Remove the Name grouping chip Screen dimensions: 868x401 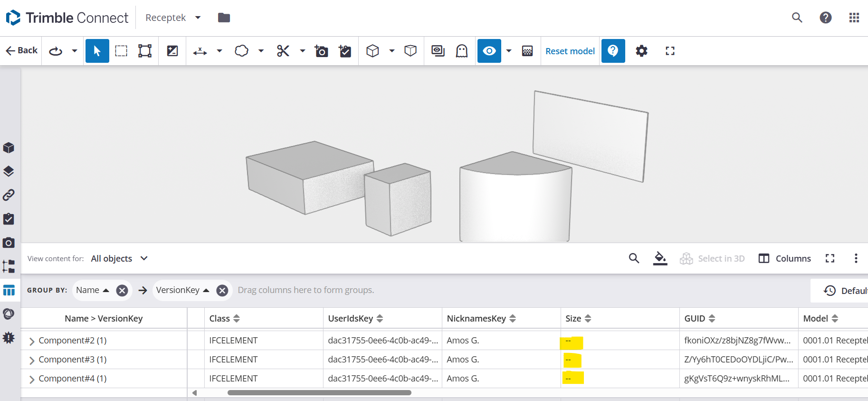point(122,290)
